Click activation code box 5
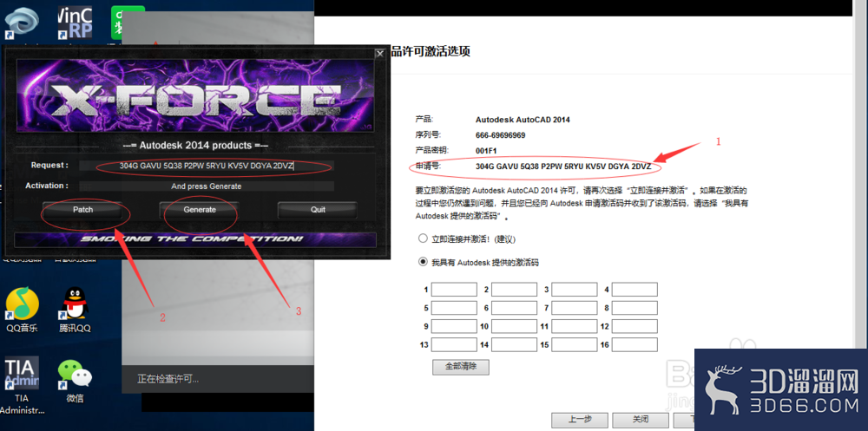868x431 pixels. (x=454, y=308)
